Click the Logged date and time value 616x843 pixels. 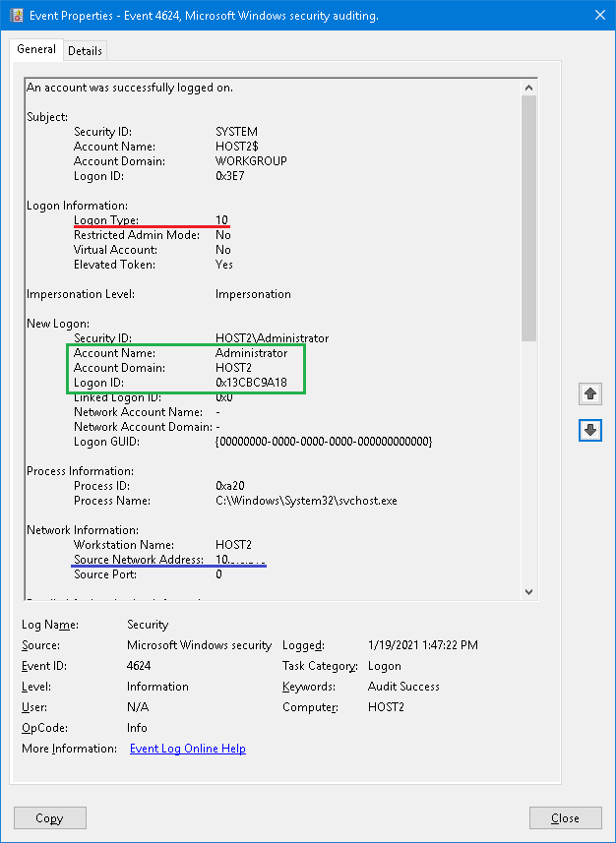pos(423,645)
